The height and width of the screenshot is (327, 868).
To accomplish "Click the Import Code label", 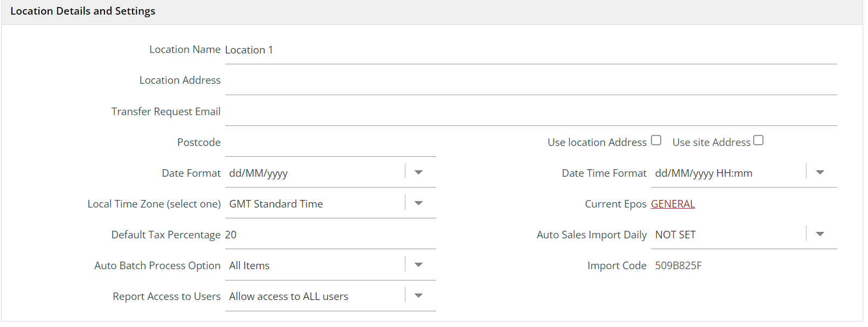I will [616, 265].
